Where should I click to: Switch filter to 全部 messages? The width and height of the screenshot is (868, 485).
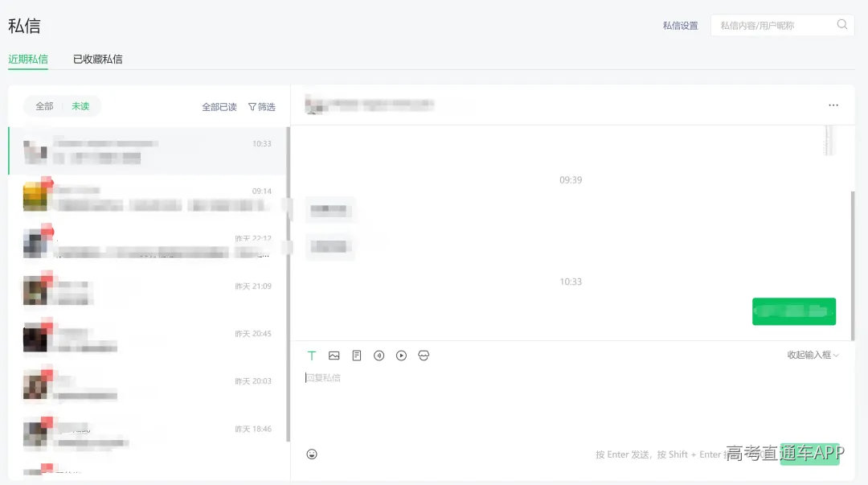pos(44,106)
